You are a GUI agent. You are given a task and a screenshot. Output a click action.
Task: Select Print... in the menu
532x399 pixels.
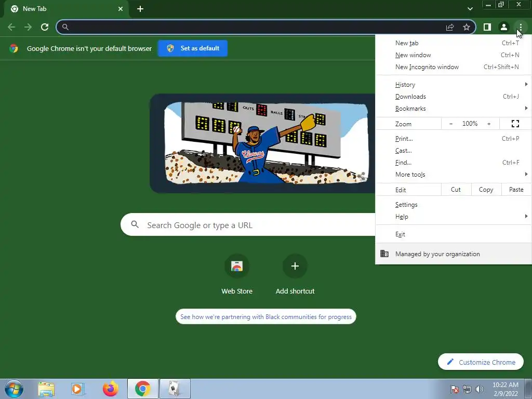click(454, 138)
